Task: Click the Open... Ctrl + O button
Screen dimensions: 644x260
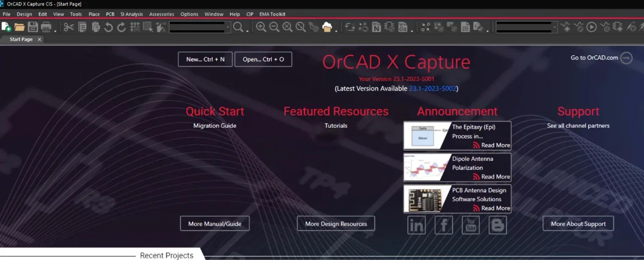Action: click(x=263, y=59)
